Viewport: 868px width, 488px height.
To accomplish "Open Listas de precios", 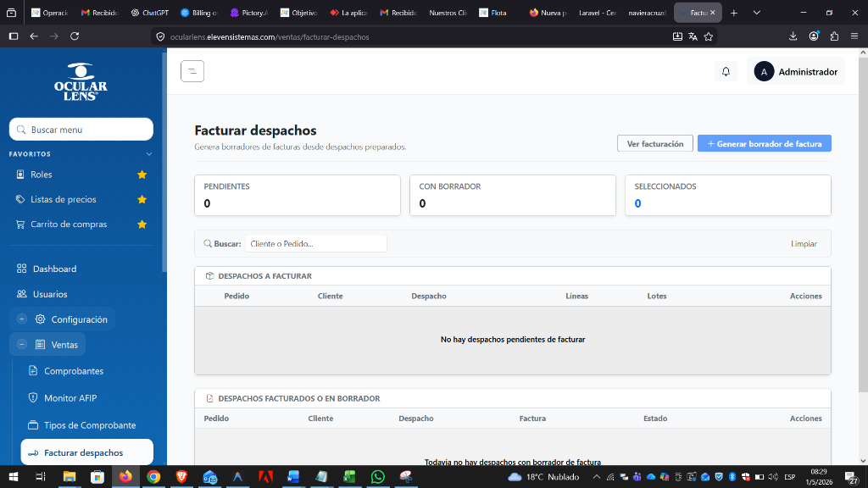I will point(63,199).
